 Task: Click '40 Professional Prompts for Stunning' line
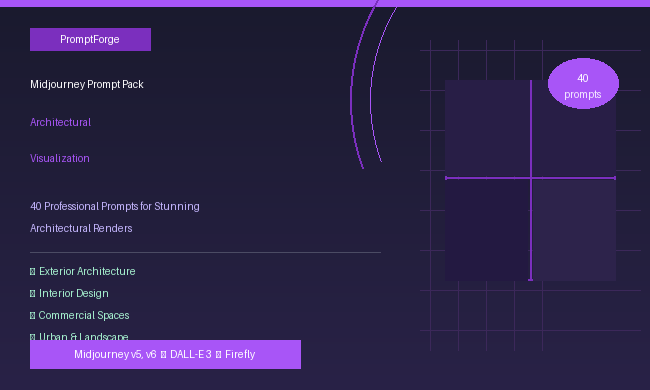coord(115,206)
